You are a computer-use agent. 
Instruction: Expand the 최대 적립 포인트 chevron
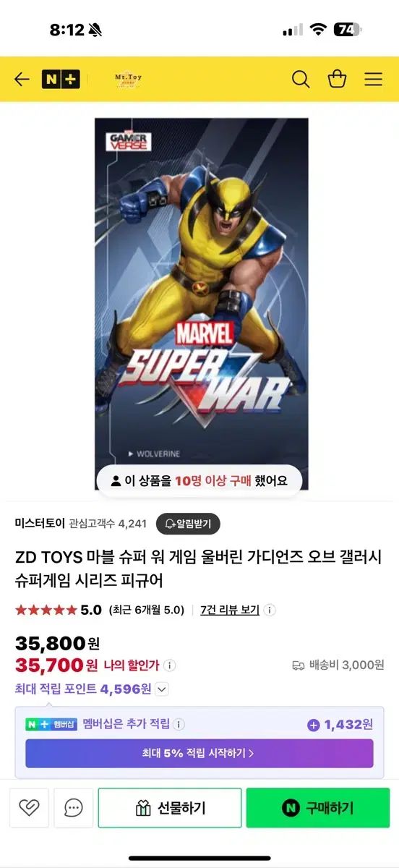(162, 689)
